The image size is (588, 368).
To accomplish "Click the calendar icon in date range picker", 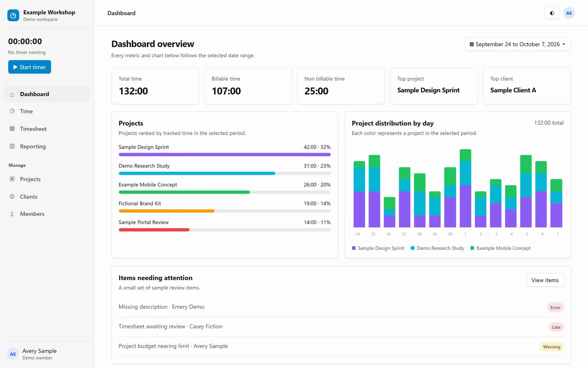I will [x=471, y=45].
